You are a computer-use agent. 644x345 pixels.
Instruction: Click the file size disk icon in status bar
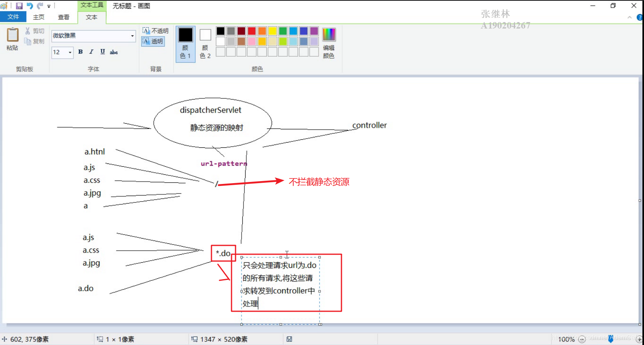point(289,339)
